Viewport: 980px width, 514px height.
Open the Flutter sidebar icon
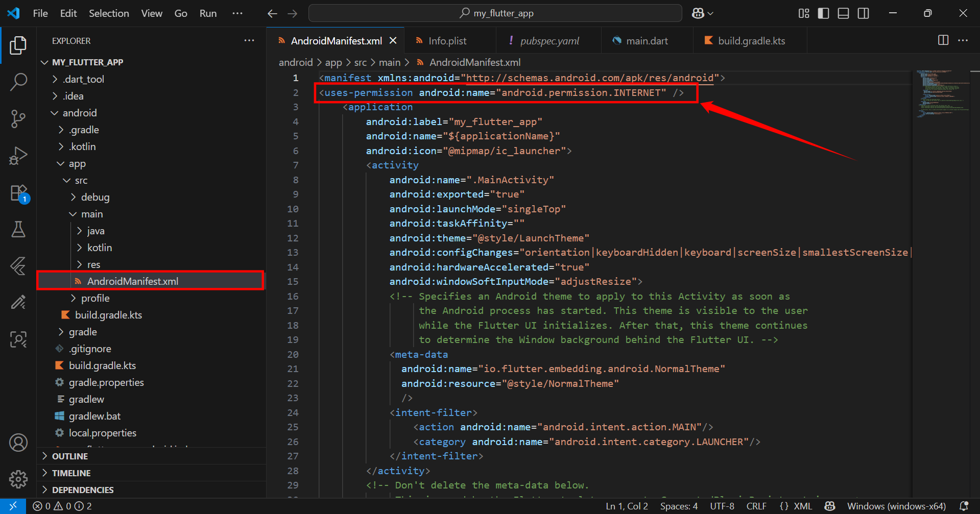[18, 266]
